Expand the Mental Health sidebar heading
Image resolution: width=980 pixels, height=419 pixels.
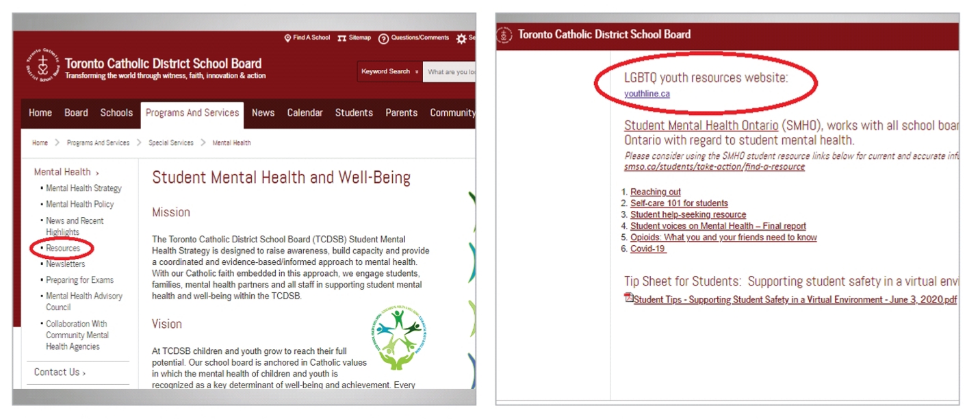(66, 172)
